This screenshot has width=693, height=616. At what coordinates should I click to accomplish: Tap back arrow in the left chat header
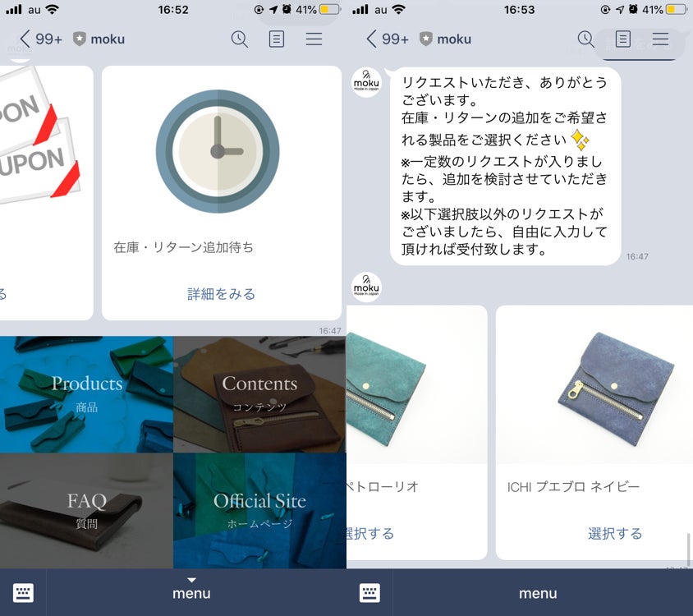25,39
